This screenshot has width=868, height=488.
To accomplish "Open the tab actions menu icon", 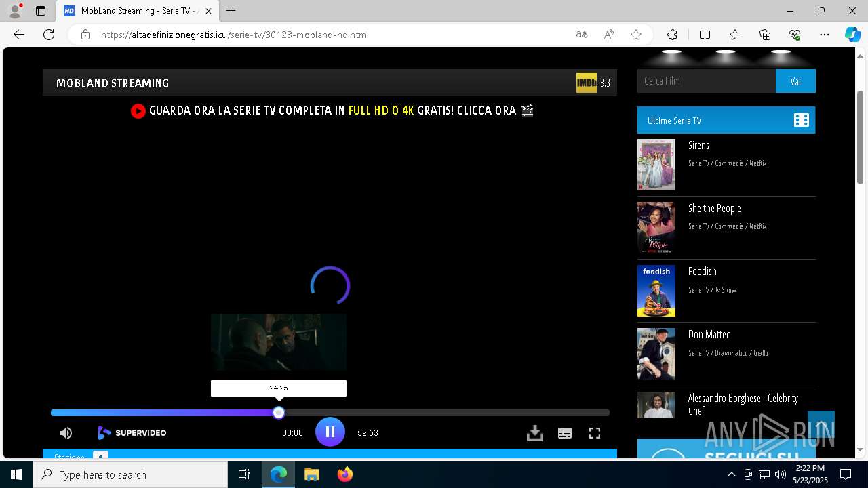I will pos(41,11).
